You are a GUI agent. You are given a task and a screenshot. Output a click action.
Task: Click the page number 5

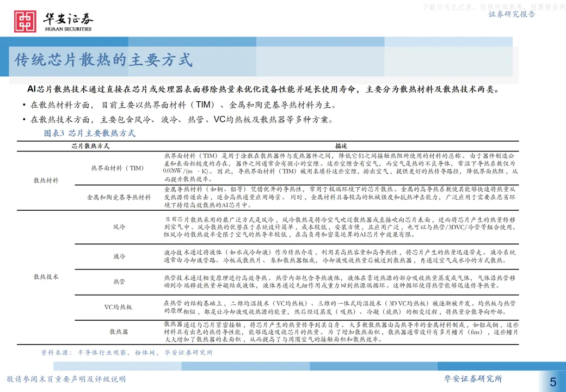point(552,382)
